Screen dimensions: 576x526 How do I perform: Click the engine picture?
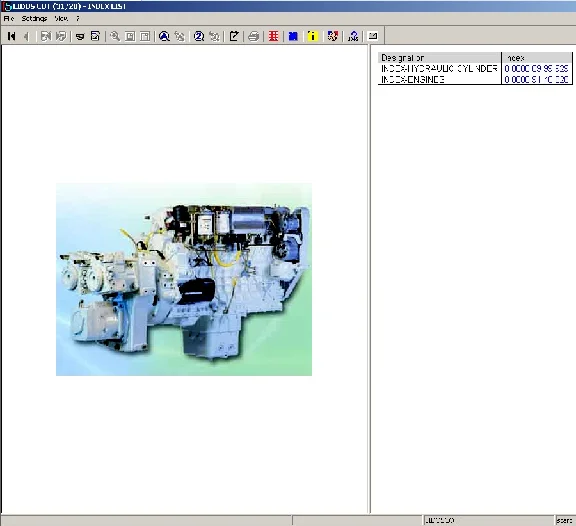click(x=184, y=279)
